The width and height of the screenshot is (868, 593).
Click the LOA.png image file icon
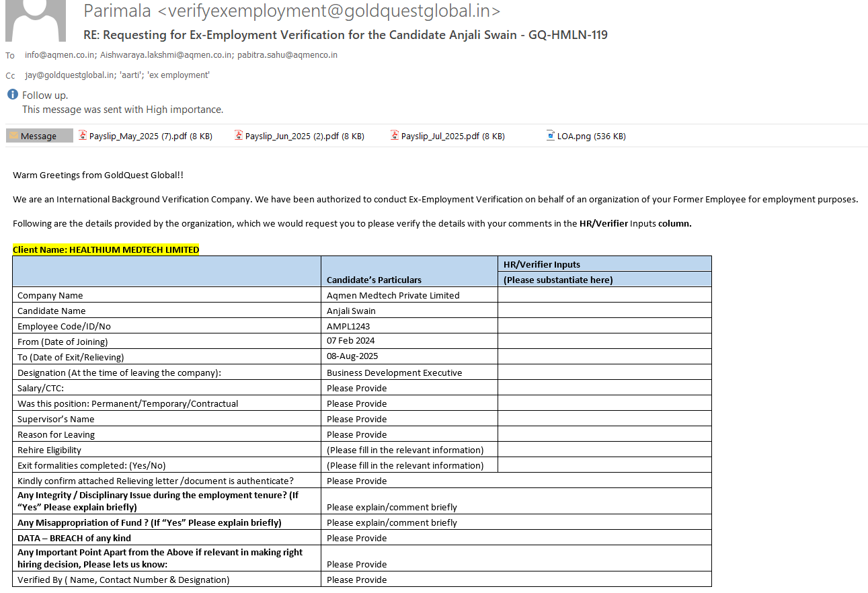click(x=551, y=135)
